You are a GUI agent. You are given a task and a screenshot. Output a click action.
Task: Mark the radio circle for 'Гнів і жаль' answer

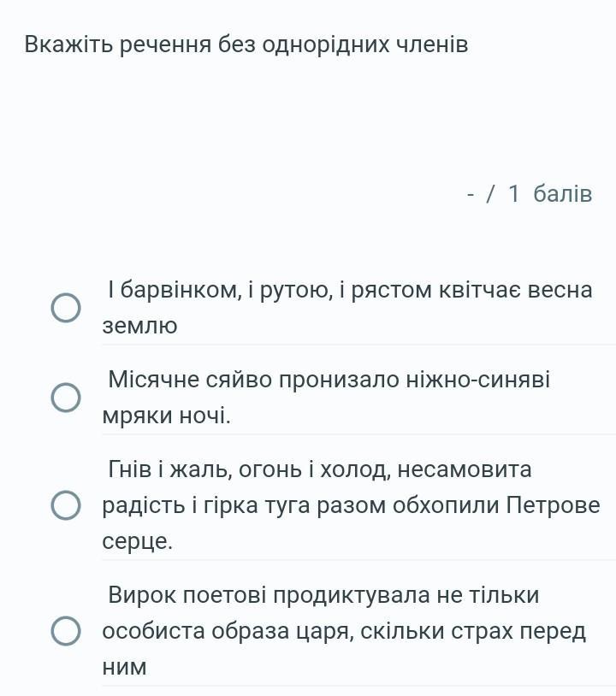point(66,505)
